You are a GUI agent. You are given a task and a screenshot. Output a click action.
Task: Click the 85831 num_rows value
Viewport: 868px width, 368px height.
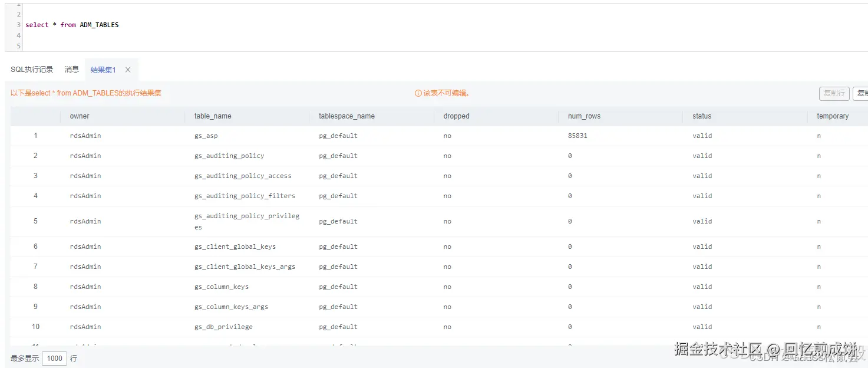tap(577, 136)
